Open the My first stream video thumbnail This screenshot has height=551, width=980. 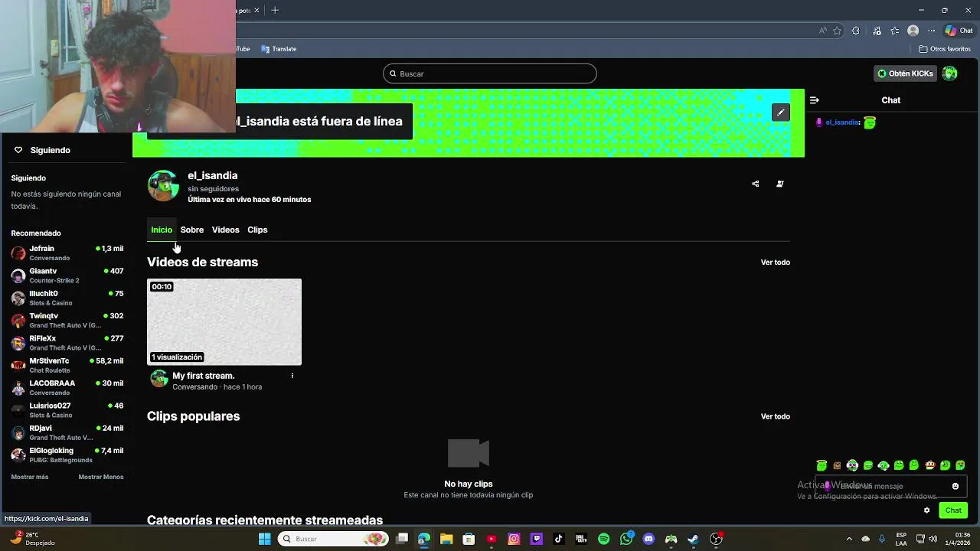[x=224, y=321]
